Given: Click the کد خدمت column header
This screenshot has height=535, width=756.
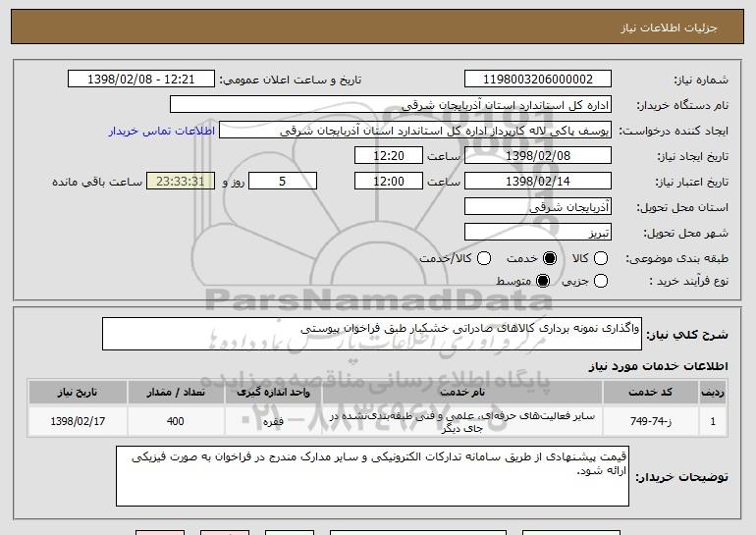Looking at the screenshot, I should tap(650, 392).
